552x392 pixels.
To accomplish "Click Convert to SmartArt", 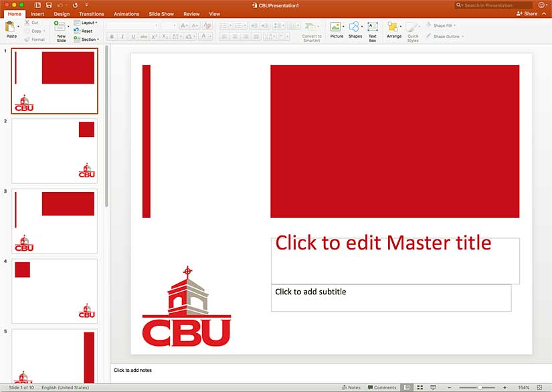I will click(x=312, y=31).
